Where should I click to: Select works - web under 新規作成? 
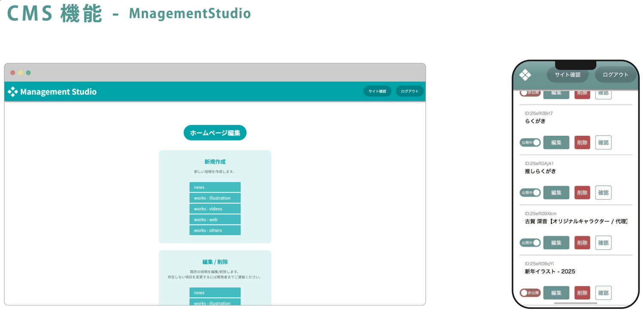click(x=215, y=220)
